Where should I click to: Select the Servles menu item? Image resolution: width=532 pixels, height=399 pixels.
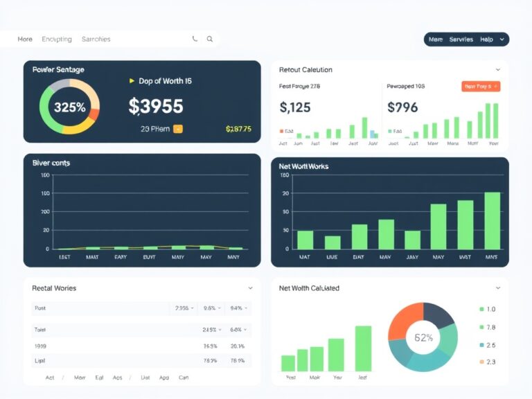461,39
